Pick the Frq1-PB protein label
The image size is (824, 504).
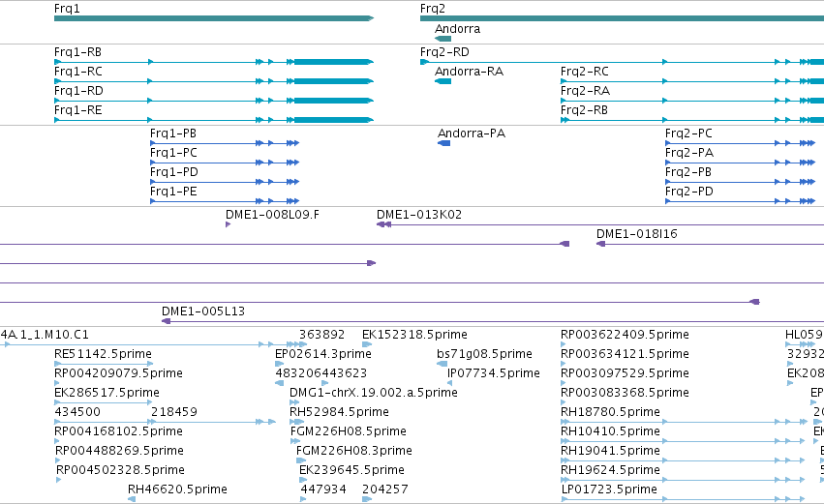173,133
